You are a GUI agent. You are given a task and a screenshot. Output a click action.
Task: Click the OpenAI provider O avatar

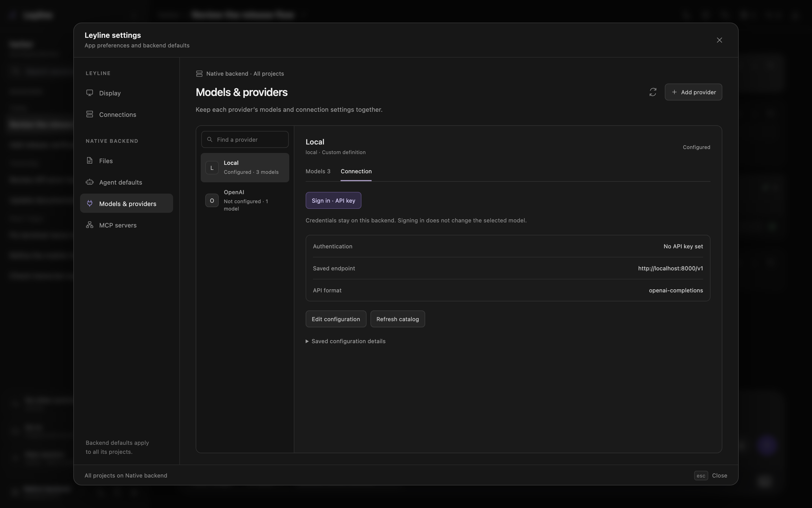(212, 201)
